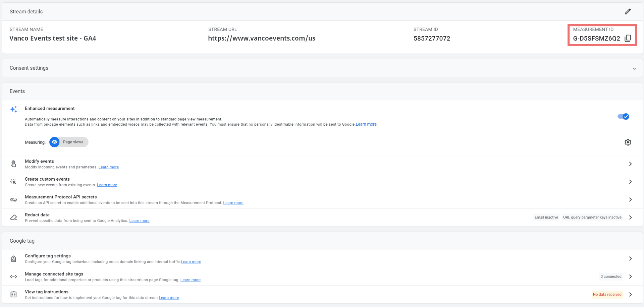This screenshot has height=307, width=644.
Task: Open the enhanced measurement gear settings
Action: click(628, 142)
